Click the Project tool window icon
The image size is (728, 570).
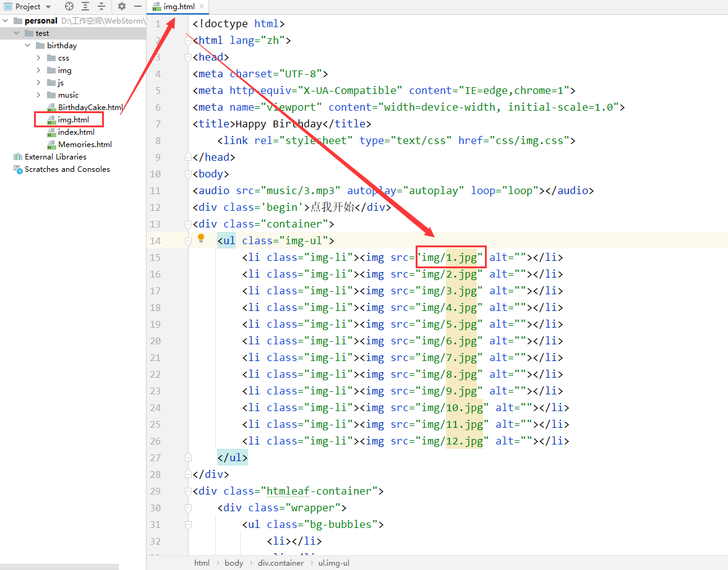point(8,7)
